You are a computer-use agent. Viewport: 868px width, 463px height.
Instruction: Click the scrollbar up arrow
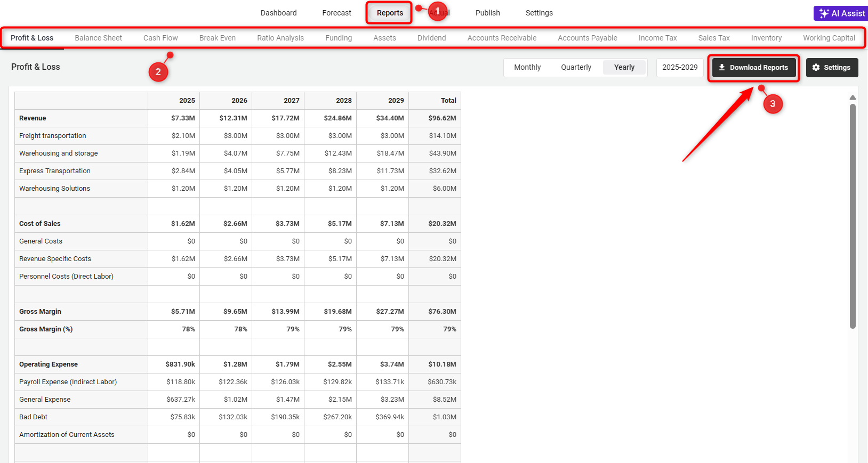[853, 98]
